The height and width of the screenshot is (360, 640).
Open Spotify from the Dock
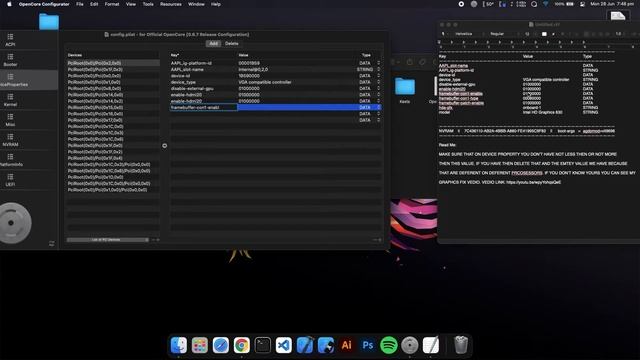tap(389, 345)
